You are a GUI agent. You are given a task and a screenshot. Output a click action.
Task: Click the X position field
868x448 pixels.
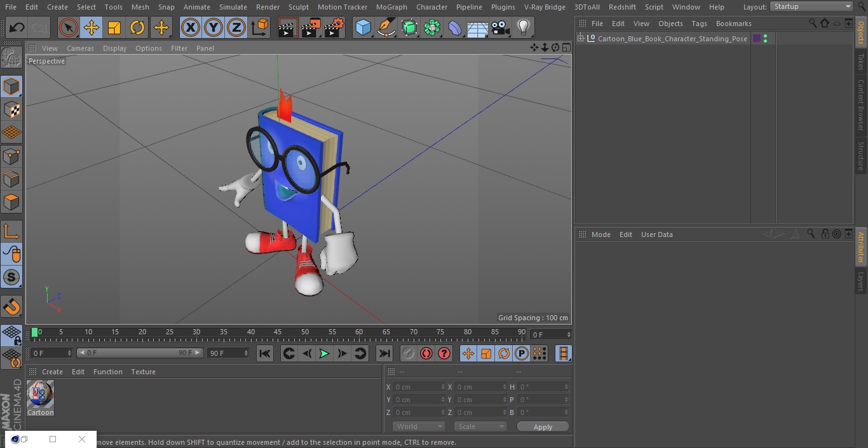(419, 387)
